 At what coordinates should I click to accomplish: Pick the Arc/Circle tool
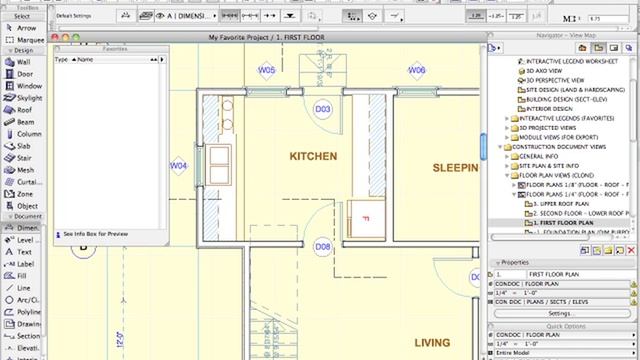point(23,300)
